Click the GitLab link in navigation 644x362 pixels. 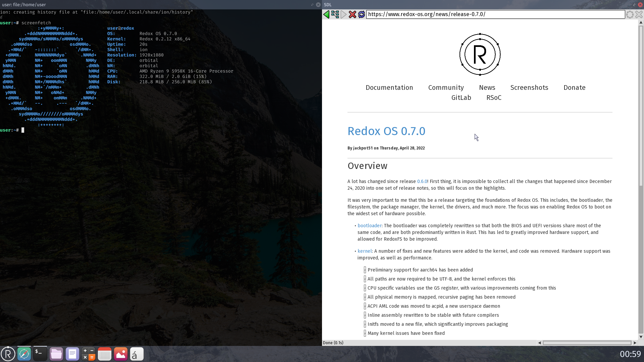tap(461, 98)
